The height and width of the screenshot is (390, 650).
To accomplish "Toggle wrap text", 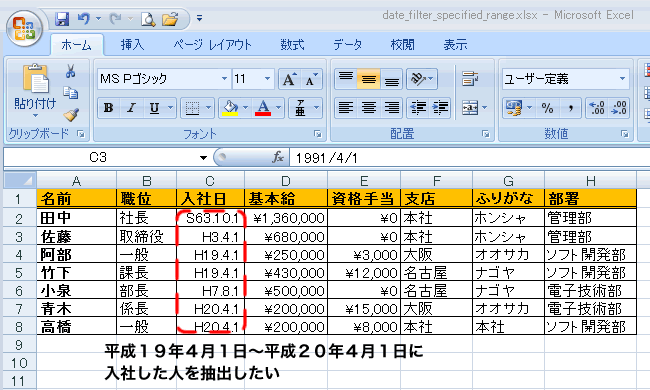I will [470, 79].
